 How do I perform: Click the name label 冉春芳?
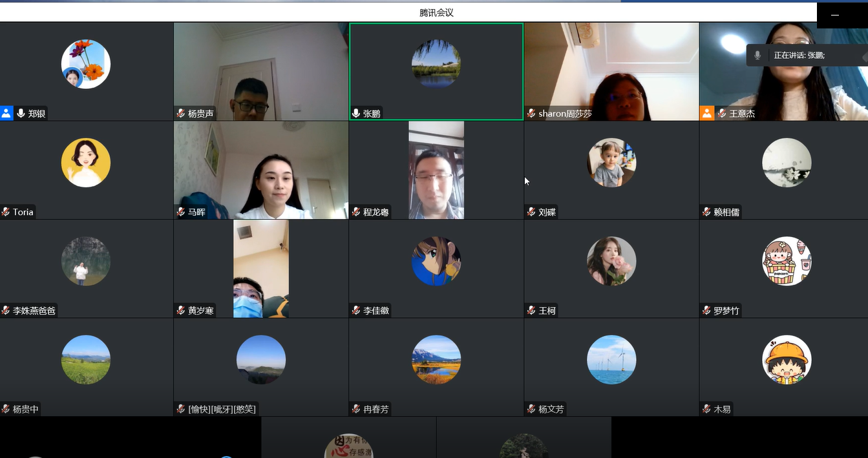click(376, 409)
